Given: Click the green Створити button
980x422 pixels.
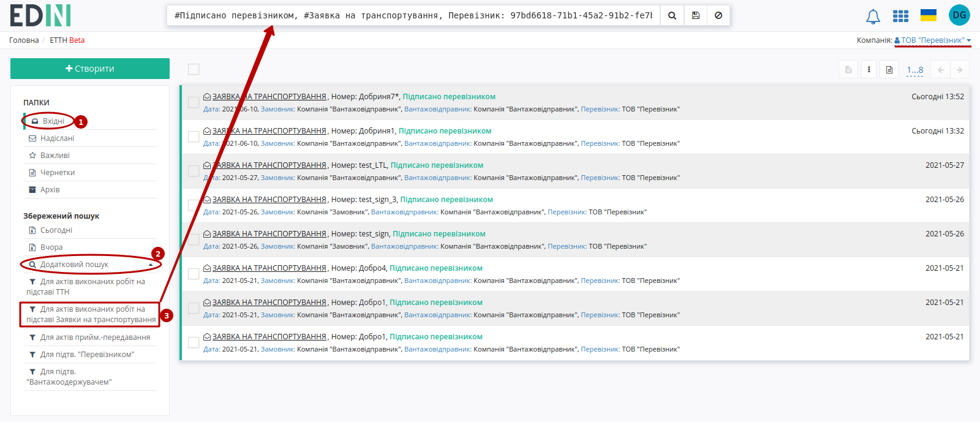Looking at the screenshot, I should click(90, 69).
